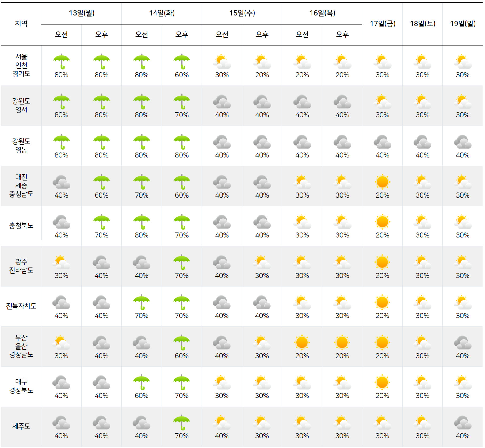The height and width of the screenshot is (448, 485).
Task: Click the '전북자치도' region label
Action: point(21,306)
